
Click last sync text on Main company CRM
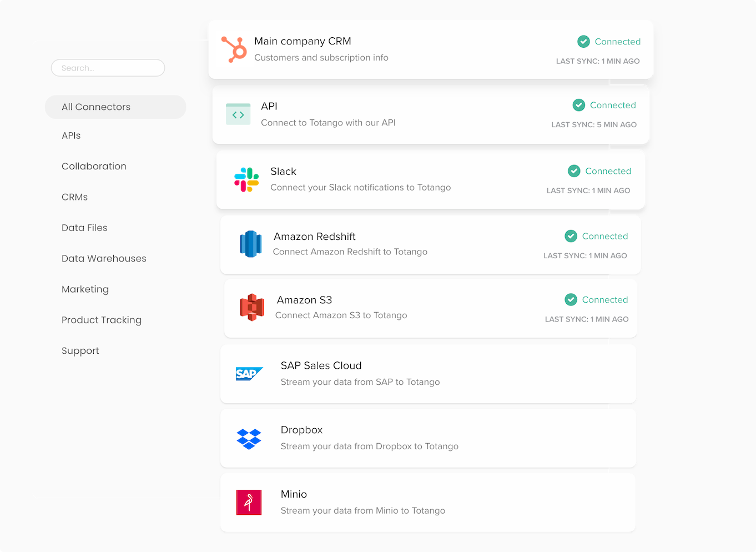(x=598, y=61)
